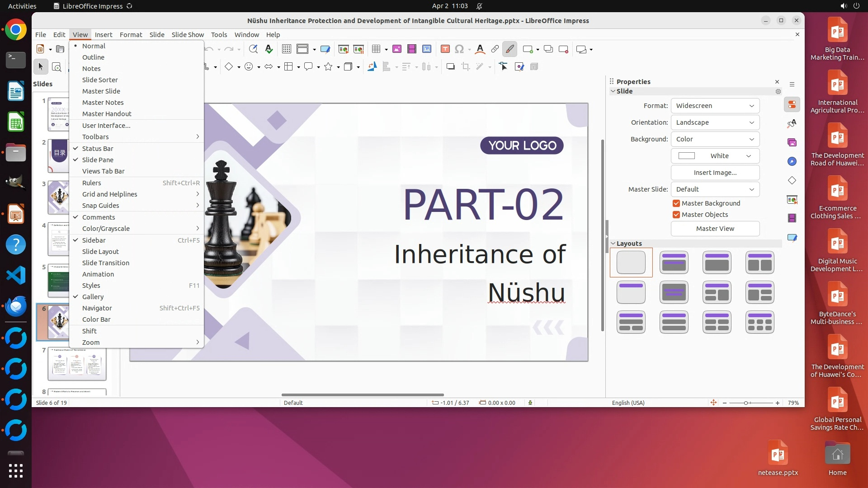Click the Insert Image... button
868x488 pixels.
715,173
